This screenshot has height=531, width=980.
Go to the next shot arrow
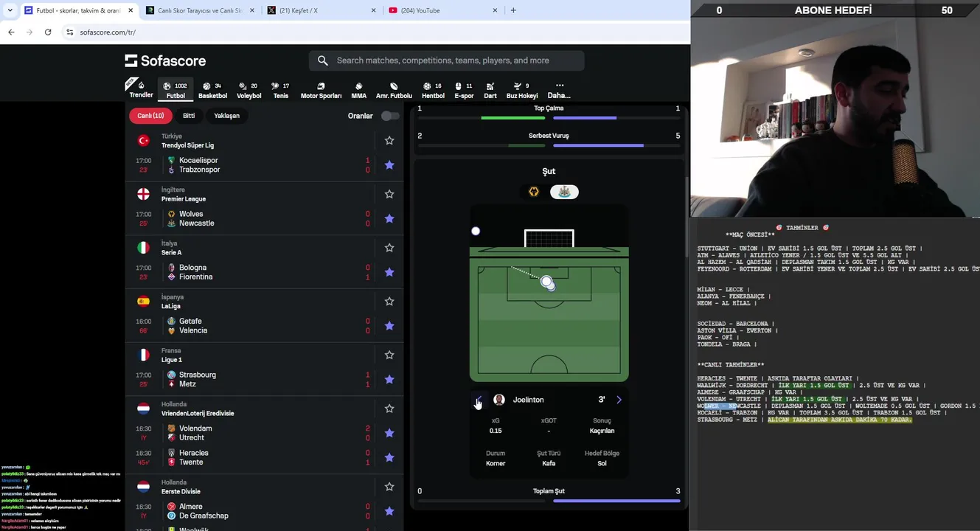[619, 400]
